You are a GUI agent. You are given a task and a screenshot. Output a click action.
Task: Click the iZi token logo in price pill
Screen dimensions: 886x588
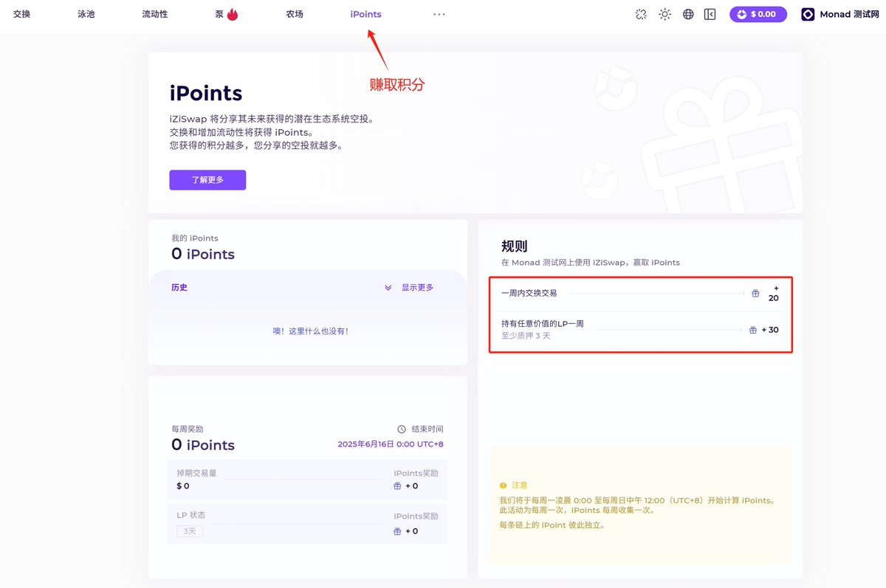pyautogui.click(x=742, y=14)
